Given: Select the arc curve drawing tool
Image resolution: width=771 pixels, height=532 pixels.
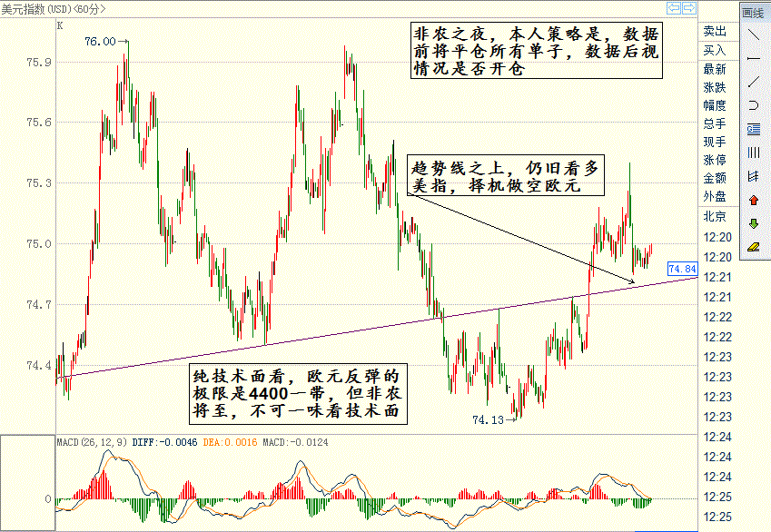Looking at the screenshot, I should [x=754, y=105].
